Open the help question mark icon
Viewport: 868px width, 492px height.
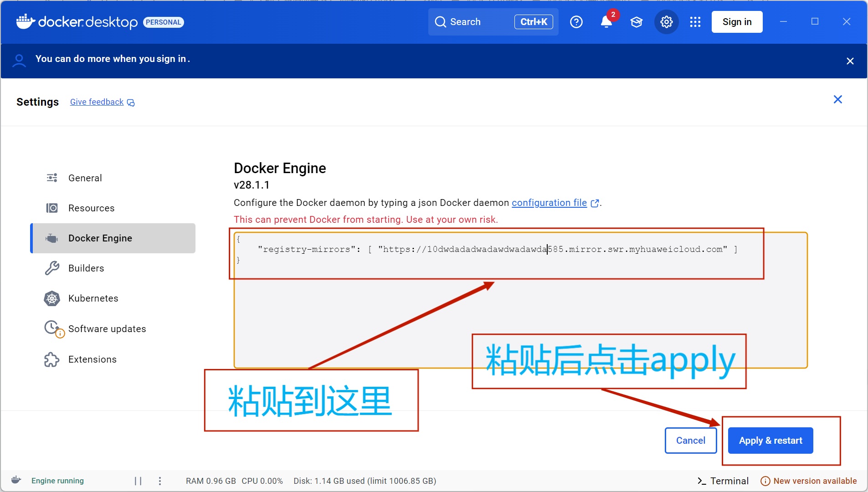[x=576, y=22]
